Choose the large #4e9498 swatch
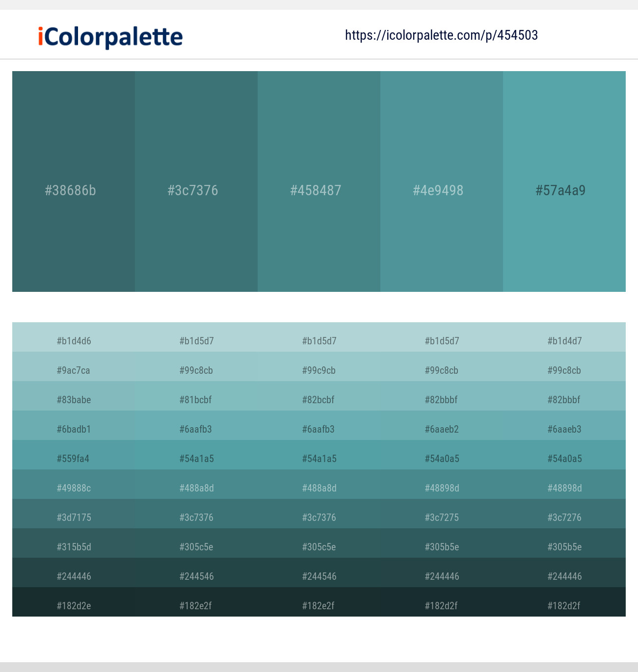638x672 pixels. click(442, 181)
